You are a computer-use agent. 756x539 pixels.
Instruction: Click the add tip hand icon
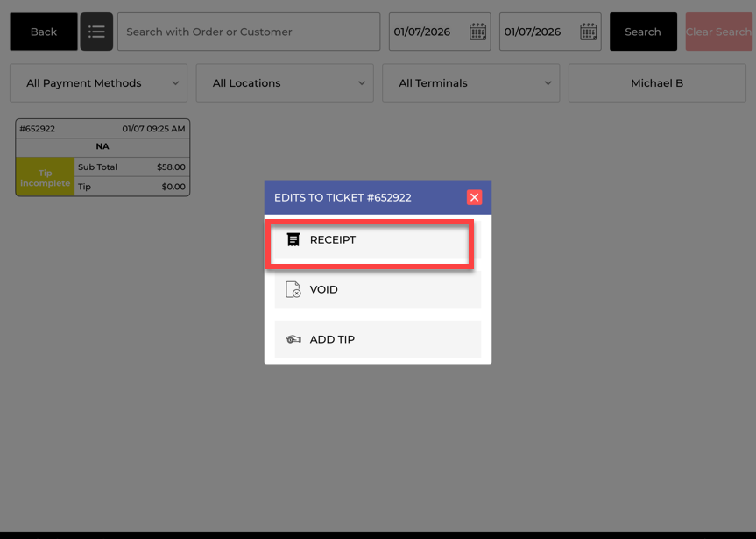293,339
